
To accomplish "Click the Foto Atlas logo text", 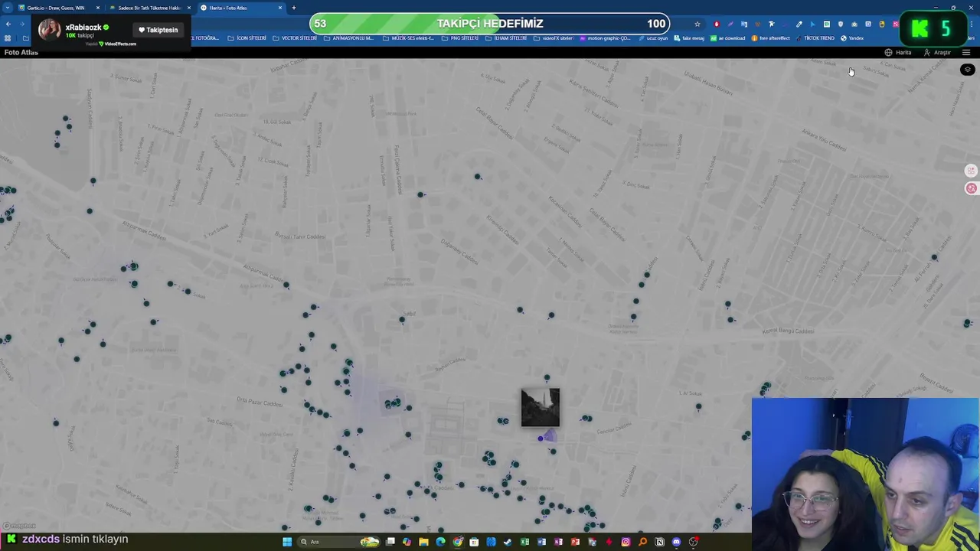I will [x=21, y=52].
